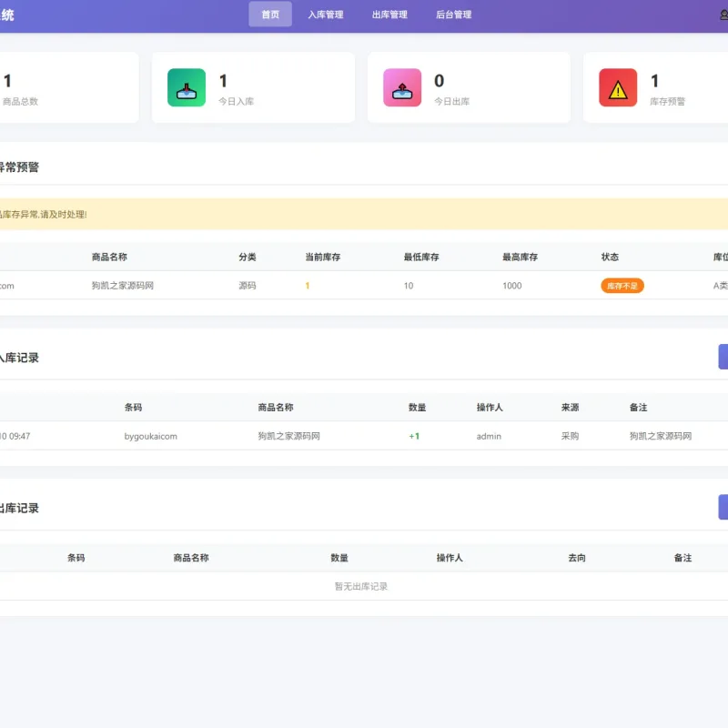728x728 pixels.
Task: Select the 今日出库 count of 0
Action: point(440,81)
